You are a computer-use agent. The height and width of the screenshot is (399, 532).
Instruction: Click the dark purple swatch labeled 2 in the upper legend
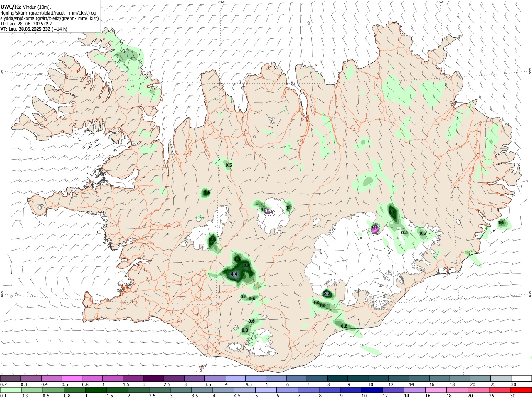[153, 379]
